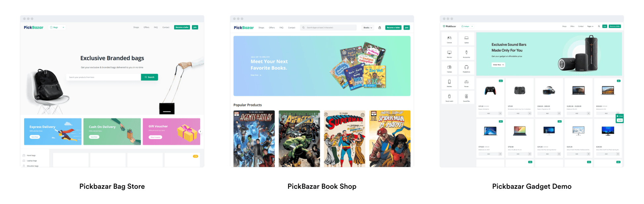Click Order Now on the sound bars banner
The height and width of the screenshot is (204, 644).
point(498,65)
